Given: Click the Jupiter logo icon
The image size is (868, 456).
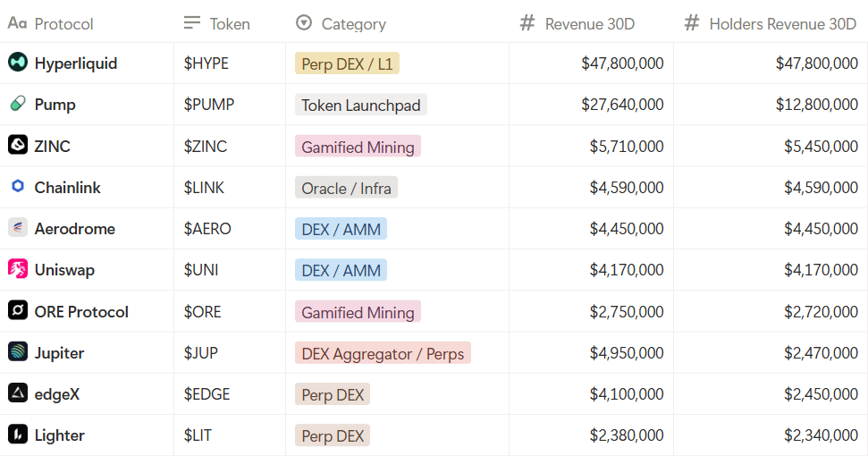Looking at the screenshot, I should tap(18, 351).
